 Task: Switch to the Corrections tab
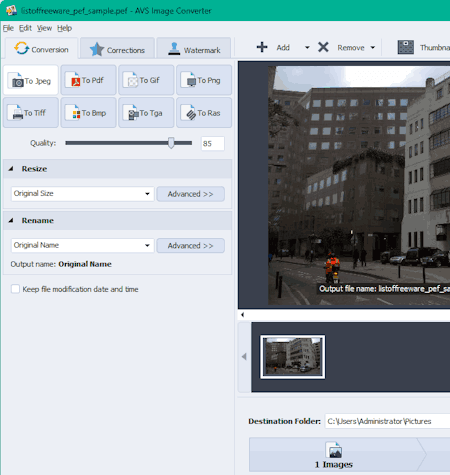117,49
